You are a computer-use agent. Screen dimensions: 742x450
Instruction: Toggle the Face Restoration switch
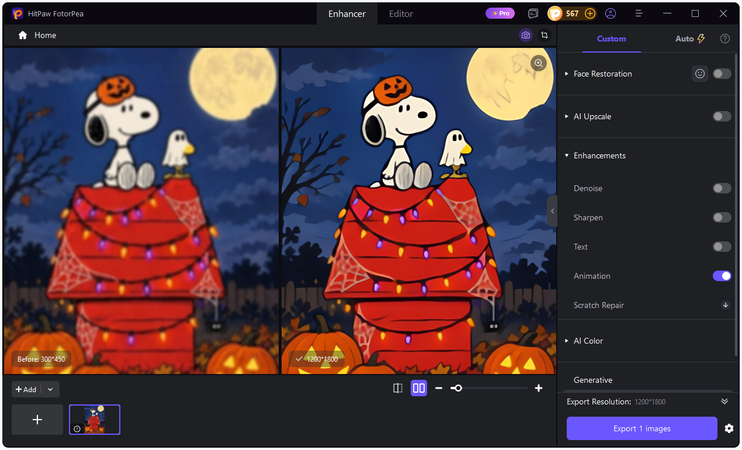coord(722,74)
